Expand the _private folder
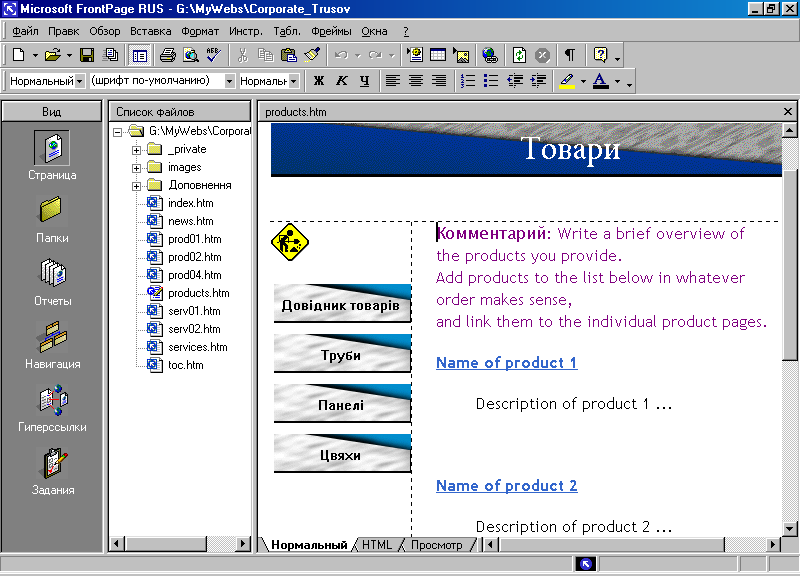 tap(136, 150)
